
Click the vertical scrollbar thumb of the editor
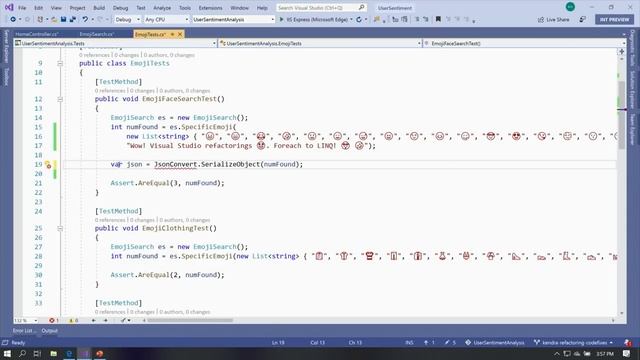point(622,115)
